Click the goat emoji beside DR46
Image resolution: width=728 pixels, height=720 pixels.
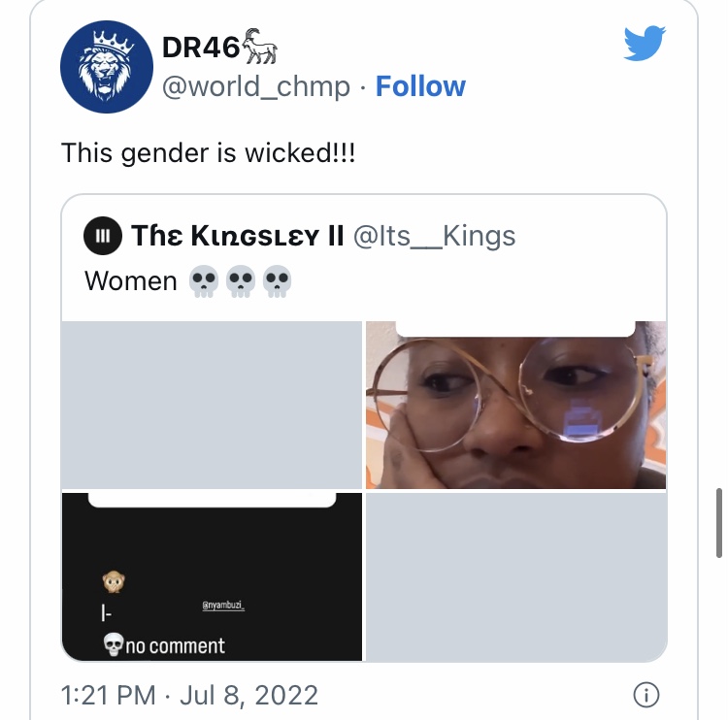[259, 47]
